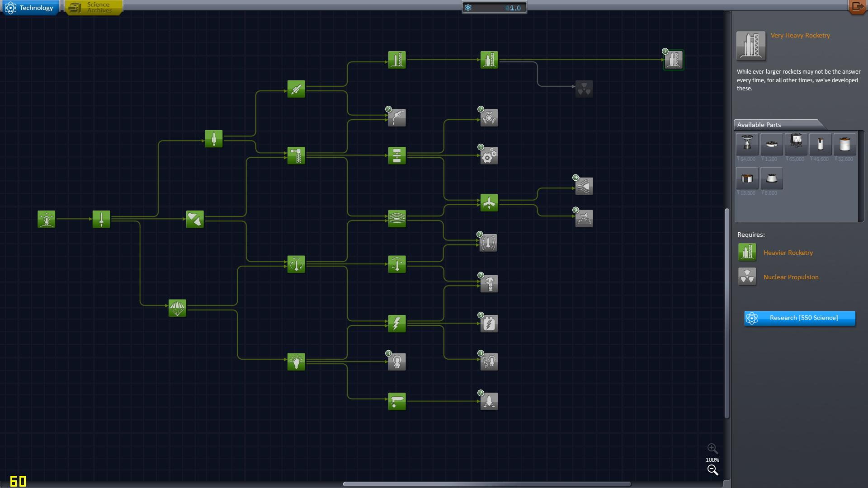Image resolution: width=868 pixels, height=488 pixels.
Task: Click Nuclear Propulsion requirement link
Action: [790, 277]
